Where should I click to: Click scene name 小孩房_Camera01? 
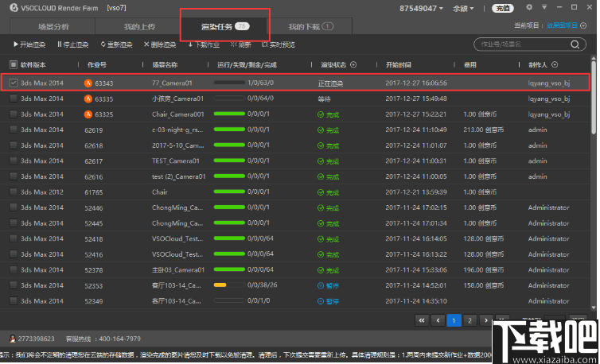pos(177,99)
